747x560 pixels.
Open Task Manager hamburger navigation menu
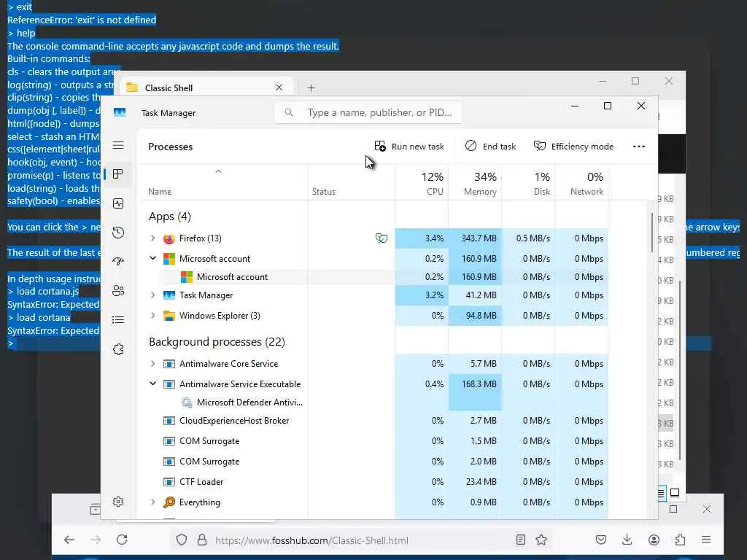118,145
